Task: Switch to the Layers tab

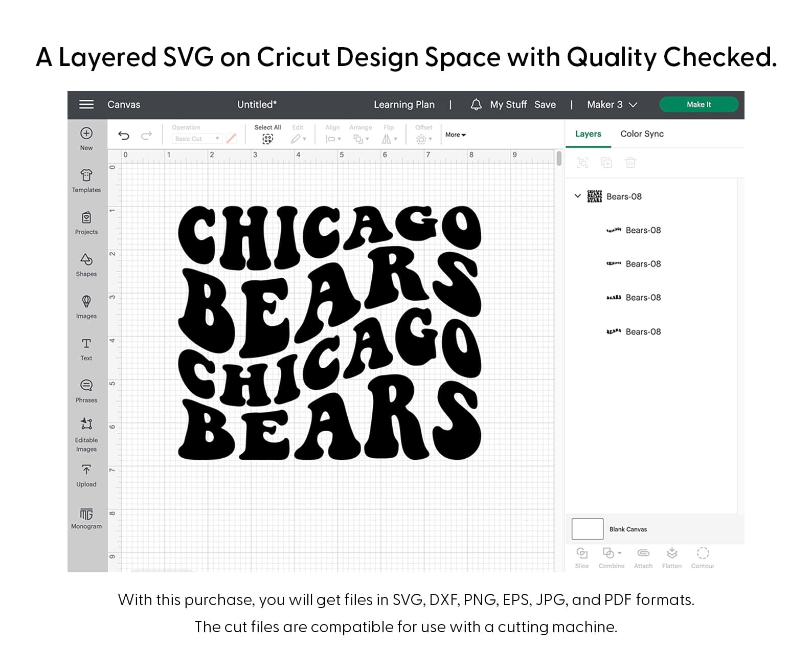Action: click(588, 133)
